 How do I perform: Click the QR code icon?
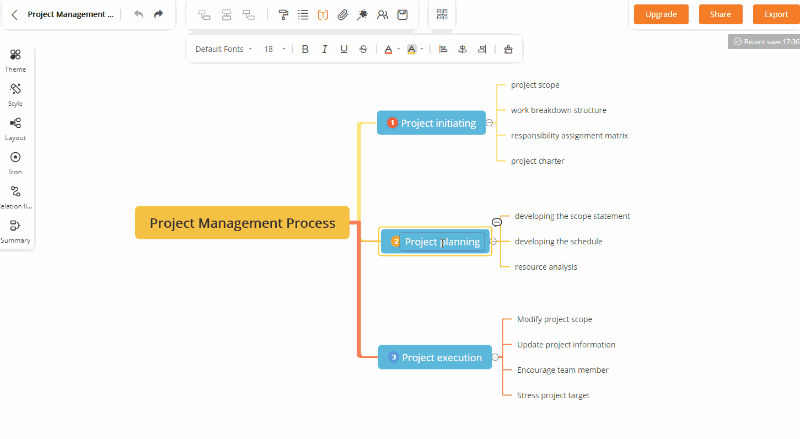[442, 15]
